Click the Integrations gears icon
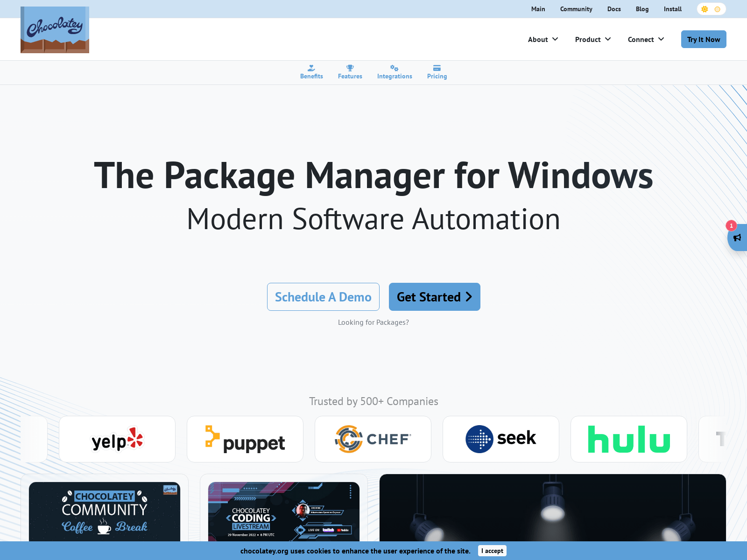 (395, 68)
